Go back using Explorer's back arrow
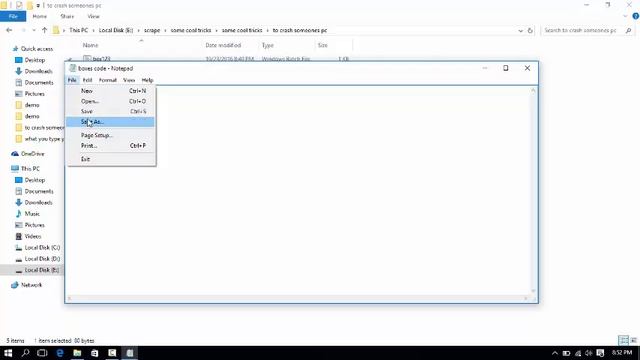Image resolution: width=640 pixels, height=360 pixels. click(x=9, y=30)
